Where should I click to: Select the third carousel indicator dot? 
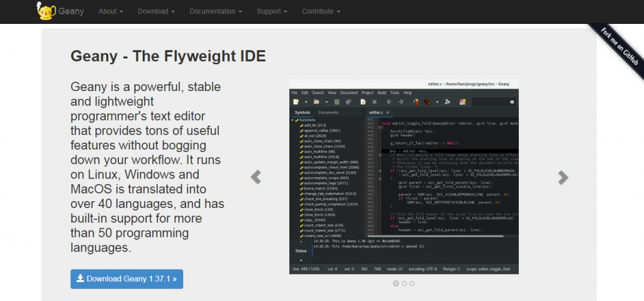pyautogui.click(x=412, y=283)
